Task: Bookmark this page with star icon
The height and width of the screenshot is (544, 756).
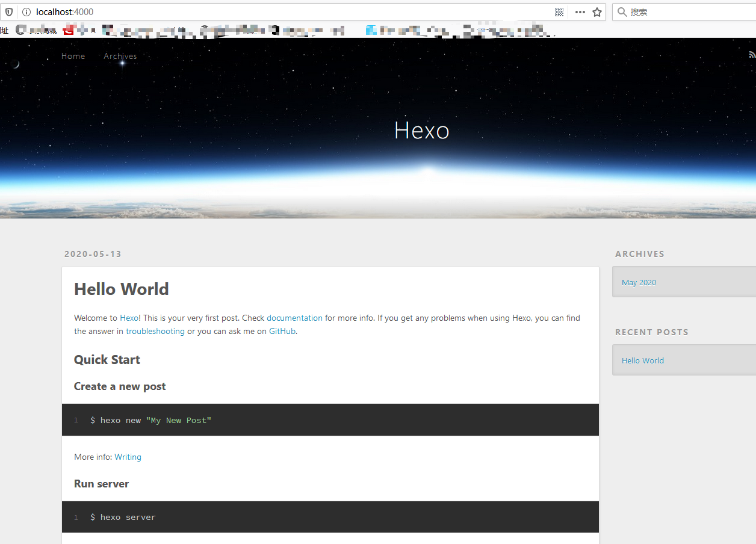Action: (597, 12)
